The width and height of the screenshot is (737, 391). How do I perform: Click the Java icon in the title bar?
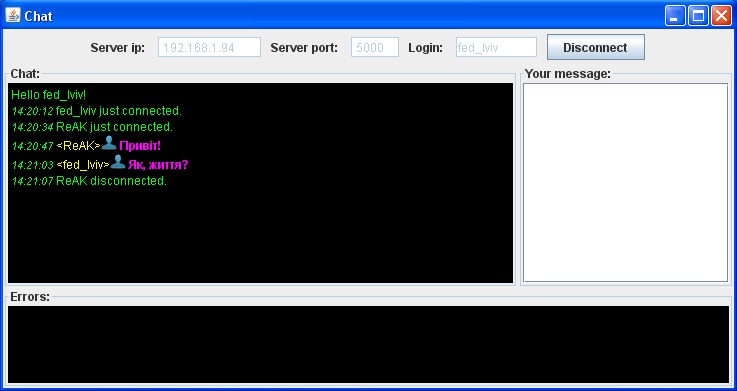click(13, 16)
